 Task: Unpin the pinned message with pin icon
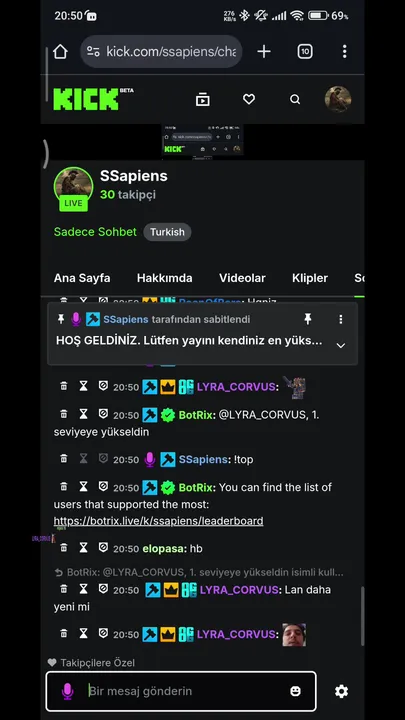(x=308, y=319)
